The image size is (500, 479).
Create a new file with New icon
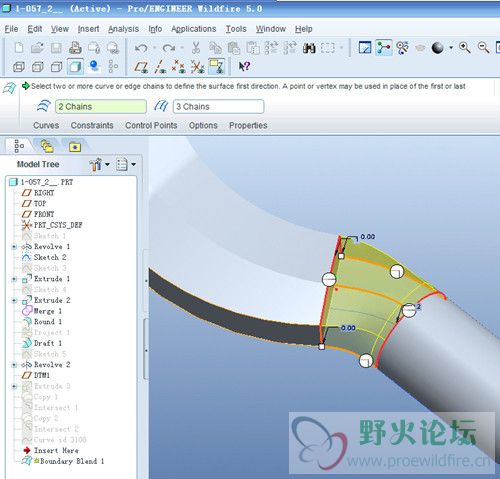pos(19,48)
